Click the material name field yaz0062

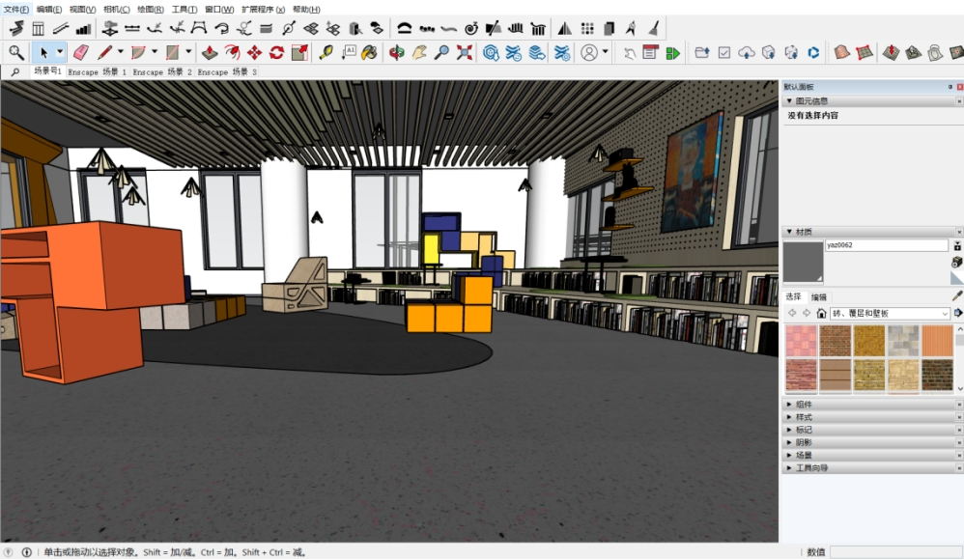point(886,245)
